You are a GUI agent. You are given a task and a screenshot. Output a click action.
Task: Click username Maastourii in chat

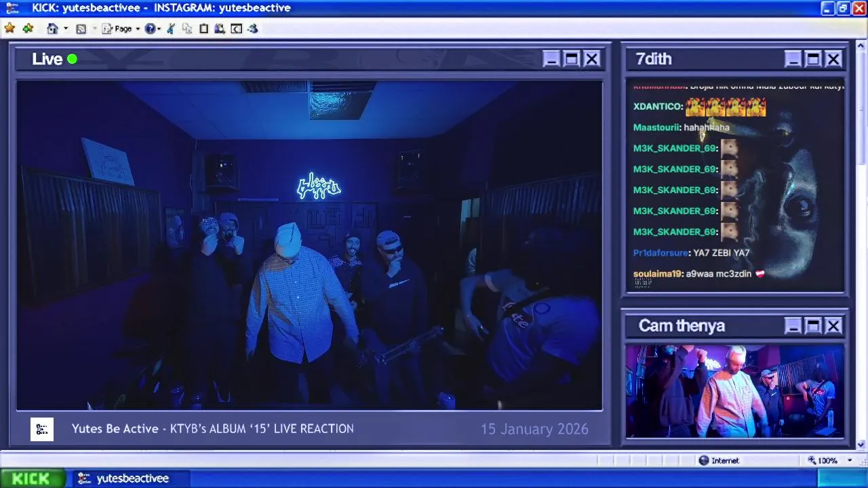[x=656, y=127]
